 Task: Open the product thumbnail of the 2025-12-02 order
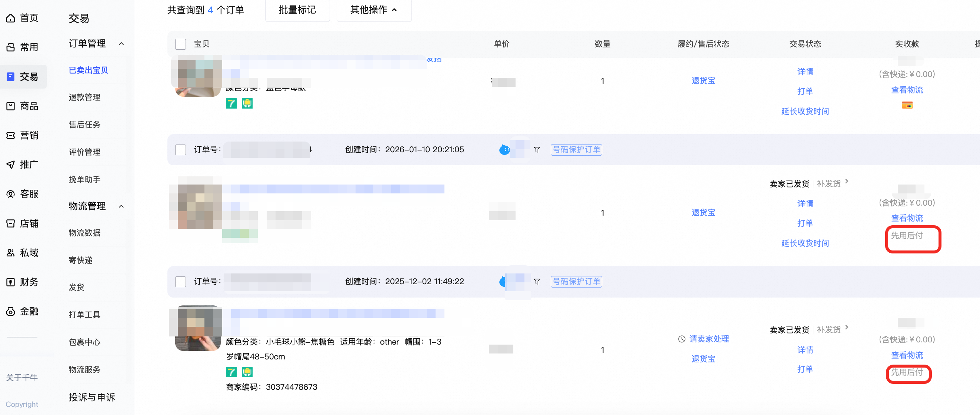coord(198,328)
